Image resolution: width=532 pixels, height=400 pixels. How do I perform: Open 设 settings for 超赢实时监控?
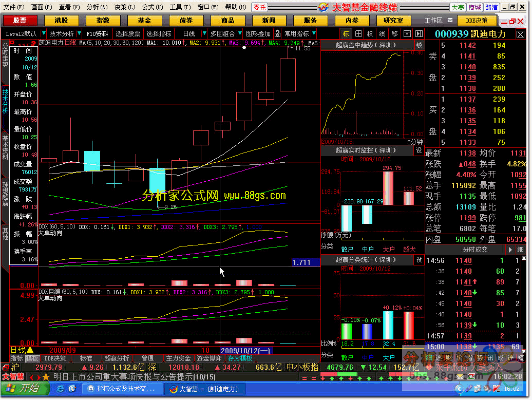point(419,150)
